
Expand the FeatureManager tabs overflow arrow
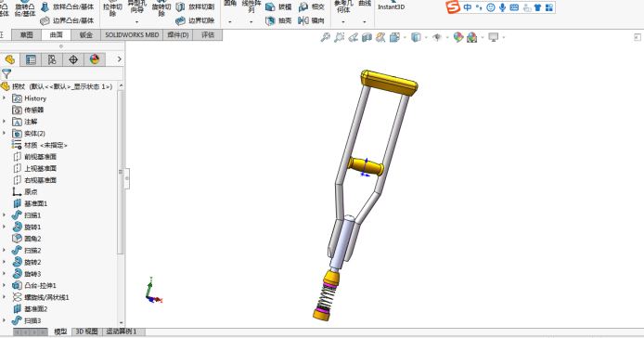119,59
